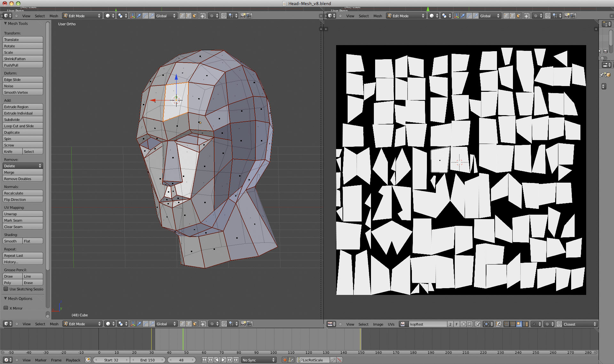The image size is (614, 364).
Task: Click the Unwrap button
Action: (x=23, y=214)
